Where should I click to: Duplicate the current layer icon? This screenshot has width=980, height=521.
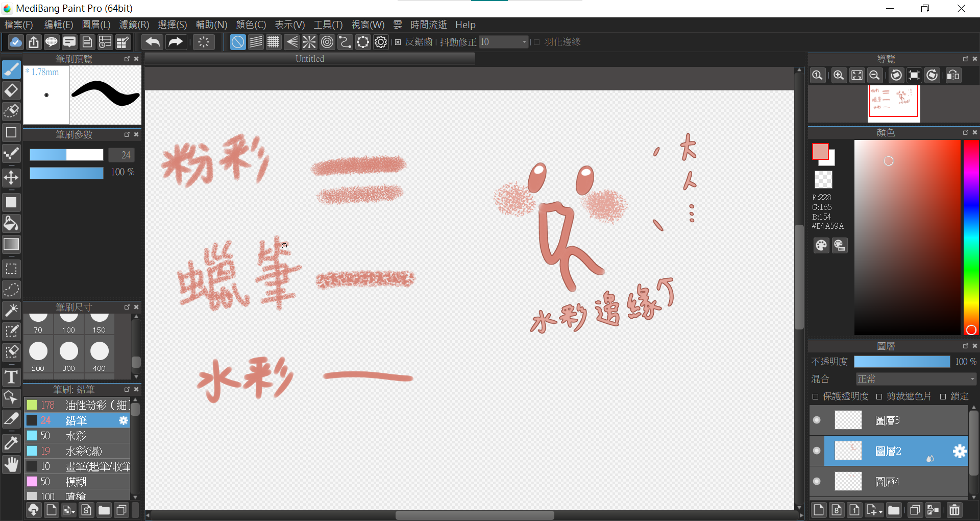[x=915, y=510]
